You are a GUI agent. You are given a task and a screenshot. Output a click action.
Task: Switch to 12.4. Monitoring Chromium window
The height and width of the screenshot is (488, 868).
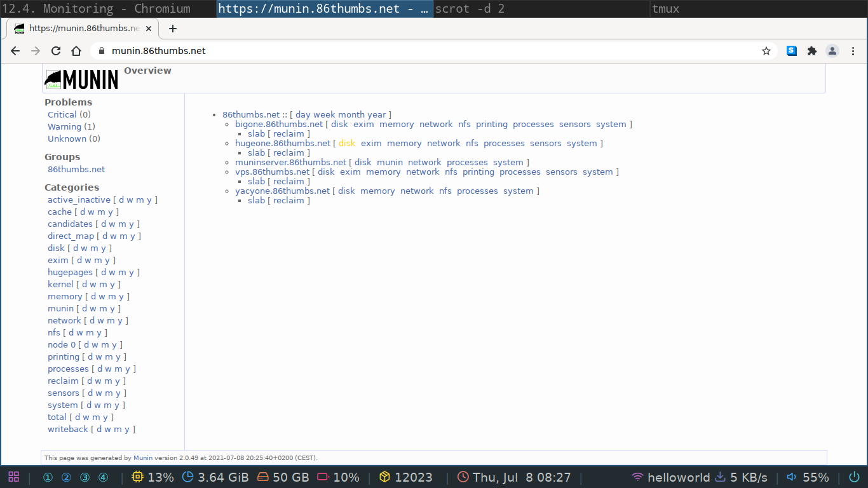(108, 9)
